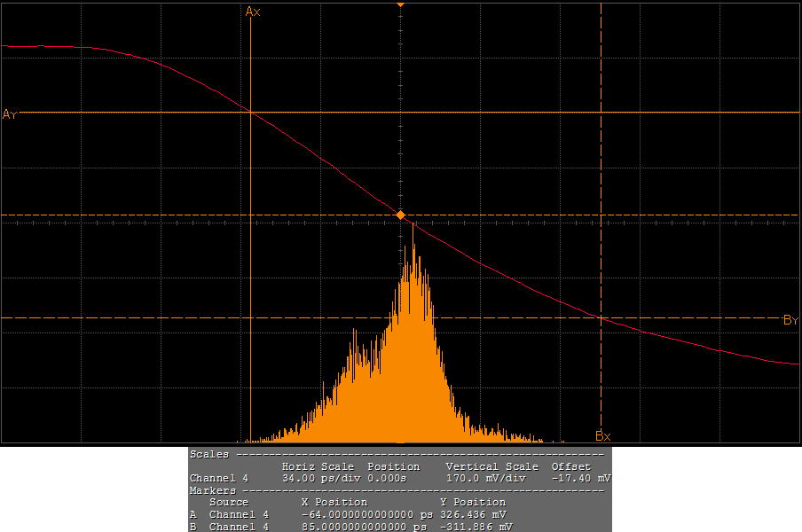Click the Ay marker label
The height and width of the screenshot is (532, 802).
pos(10,114)
